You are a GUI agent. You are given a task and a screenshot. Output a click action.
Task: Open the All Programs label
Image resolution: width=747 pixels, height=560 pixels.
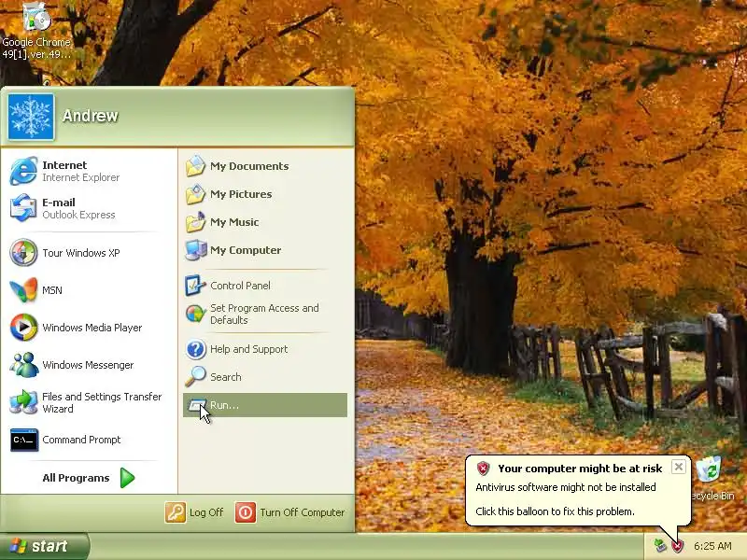[x=76, y=478]
